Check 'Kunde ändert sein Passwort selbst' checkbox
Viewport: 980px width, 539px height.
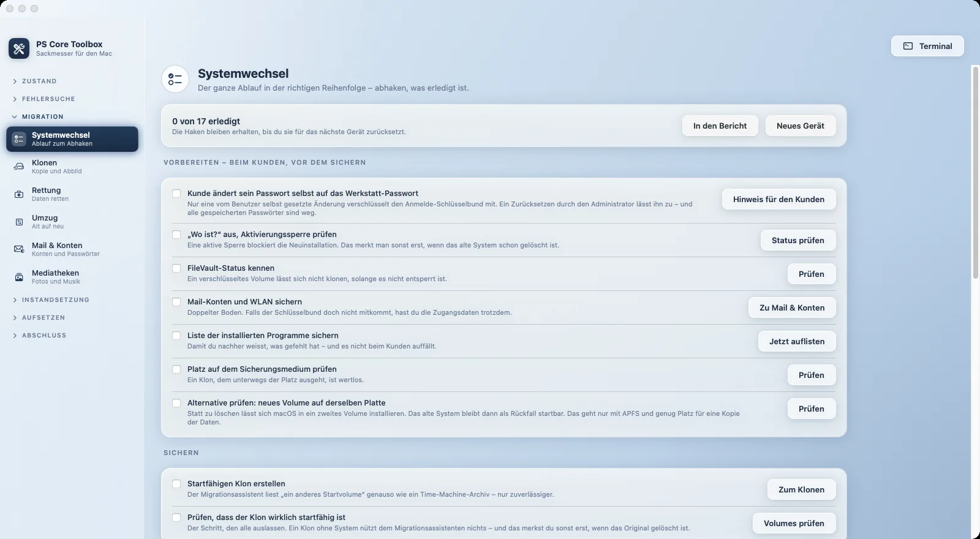(176, 194)
